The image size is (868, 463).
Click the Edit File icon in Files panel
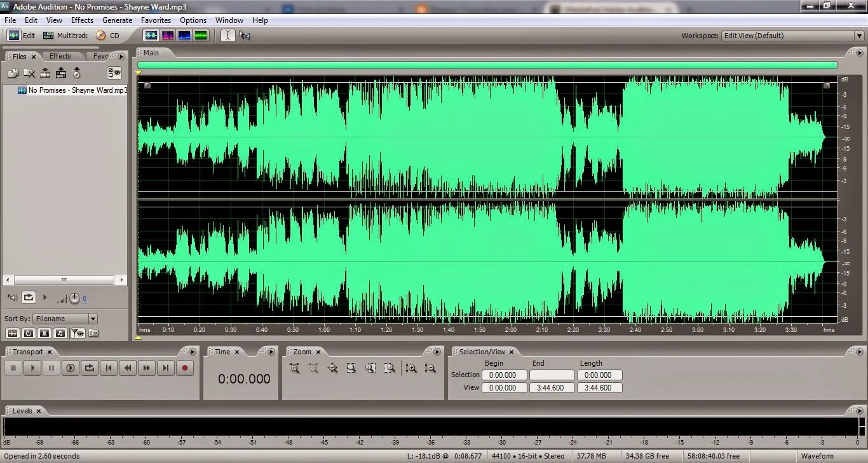click(x=45, y=73)
